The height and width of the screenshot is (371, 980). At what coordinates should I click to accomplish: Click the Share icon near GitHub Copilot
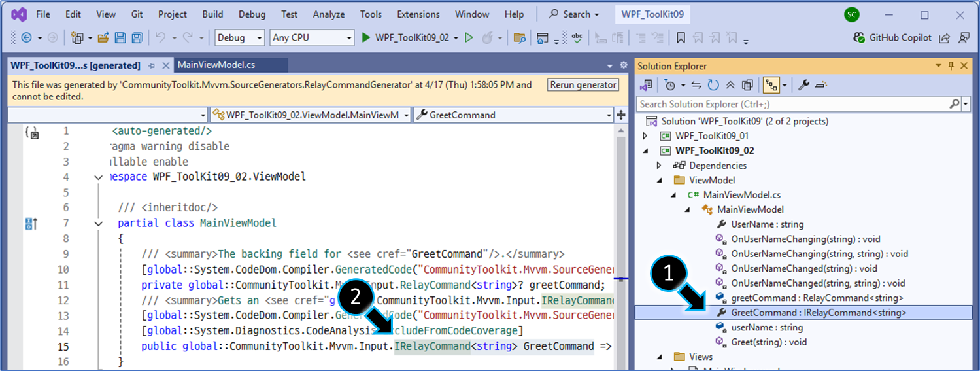(x=944, y=38)
